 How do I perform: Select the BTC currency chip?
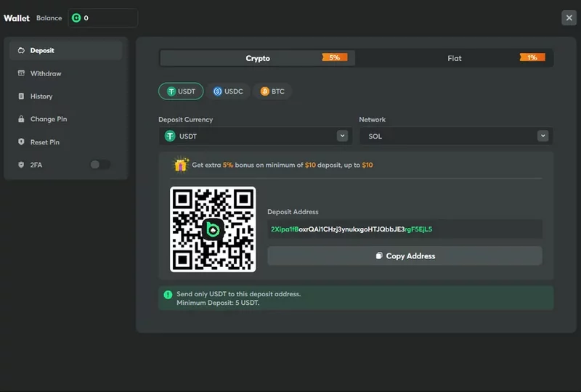(272, 91)
